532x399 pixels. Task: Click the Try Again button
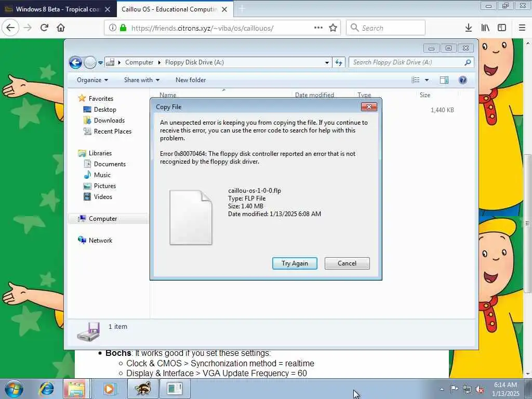295,263
